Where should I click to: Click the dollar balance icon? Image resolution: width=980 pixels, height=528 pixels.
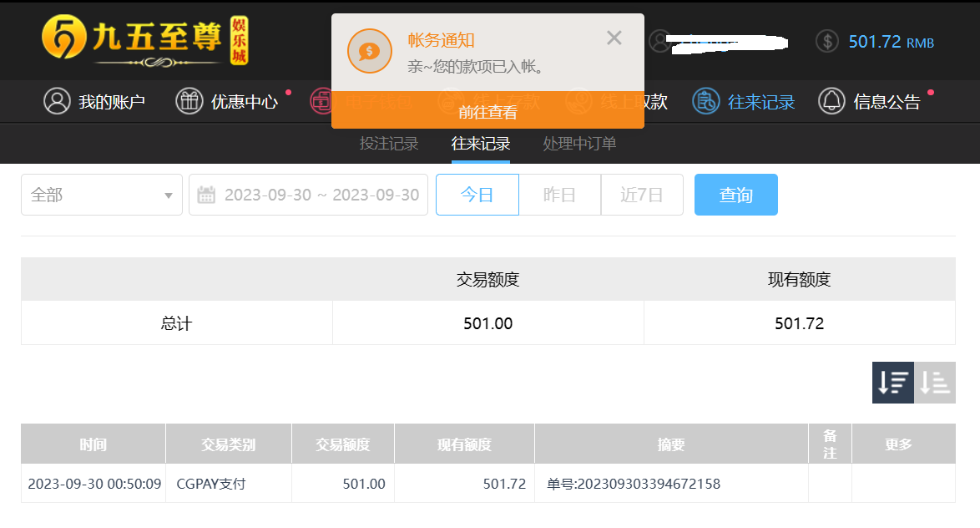[827, 42]
